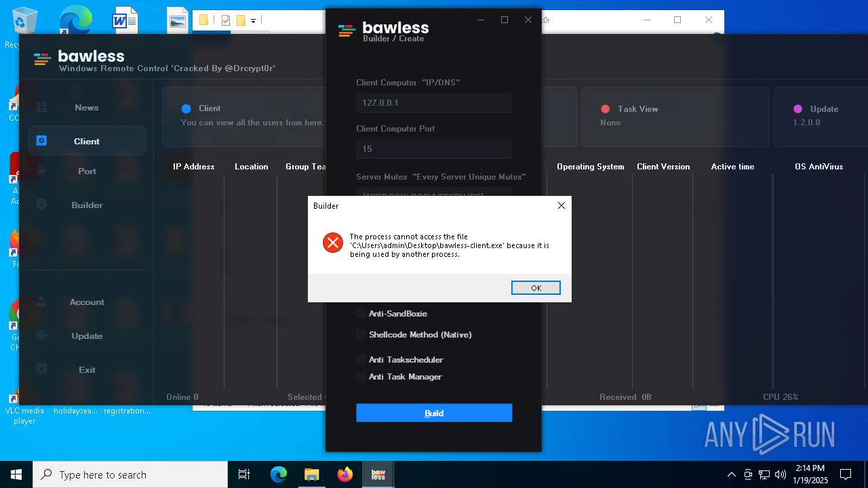868x488 pixels.
Task: Click the network icon in system tray
Action: [x=764, y=474]
